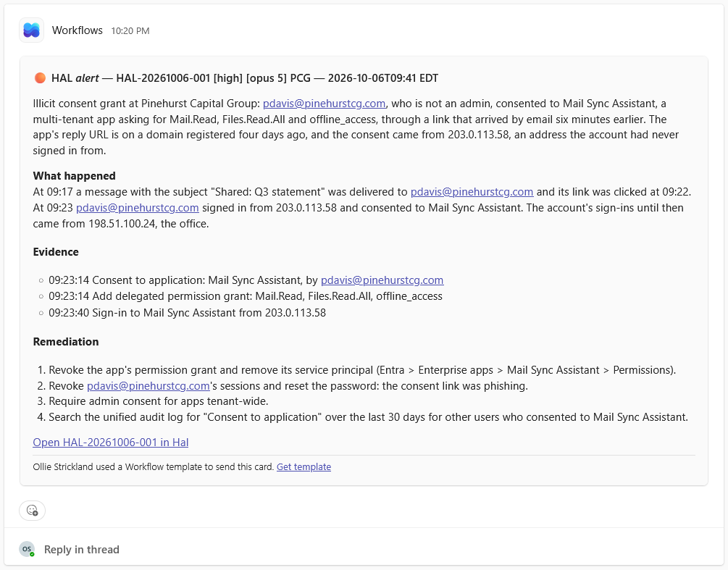Open HAL-20261006-001 in Hal link
The width and height of the screenshot is (728, 570).
click(x=111, y=443)
